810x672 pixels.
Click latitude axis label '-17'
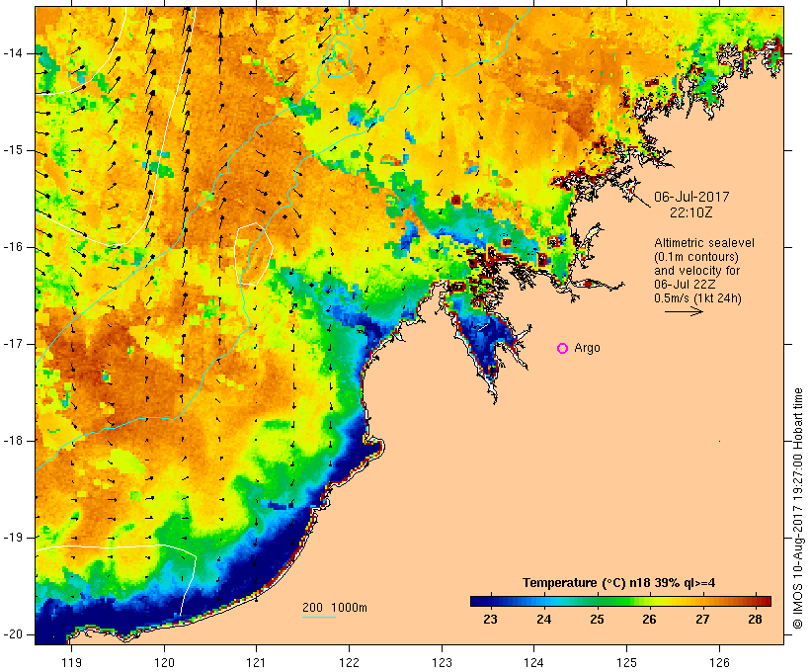(x=13, y=344)
